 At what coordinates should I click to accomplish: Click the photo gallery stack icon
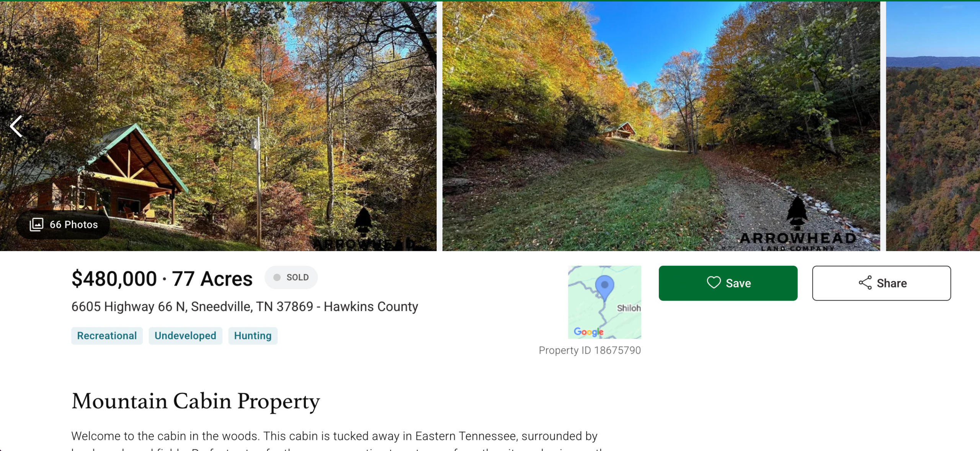(x=36, y=225)
